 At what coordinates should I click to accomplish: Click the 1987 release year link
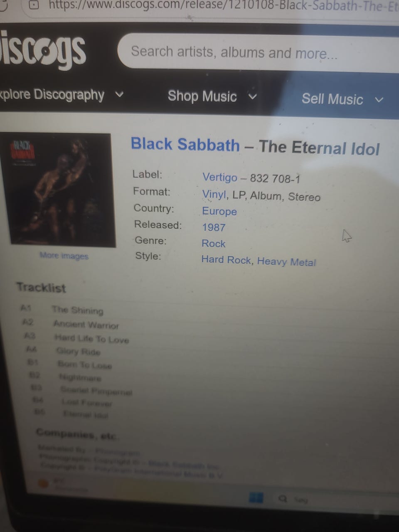(214, 227)
